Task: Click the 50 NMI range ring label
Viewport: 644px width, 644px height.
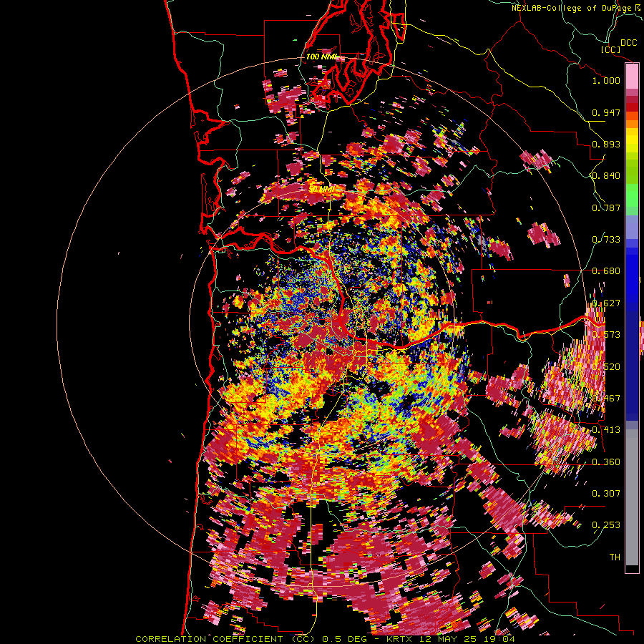Action: tap(321, 190)
